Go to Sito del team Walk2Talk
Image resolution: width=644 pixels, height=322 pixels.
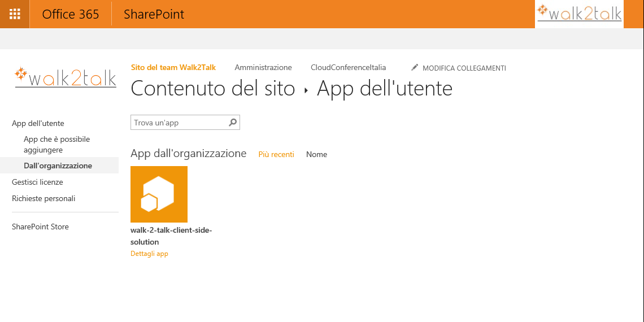coord(173,67)
